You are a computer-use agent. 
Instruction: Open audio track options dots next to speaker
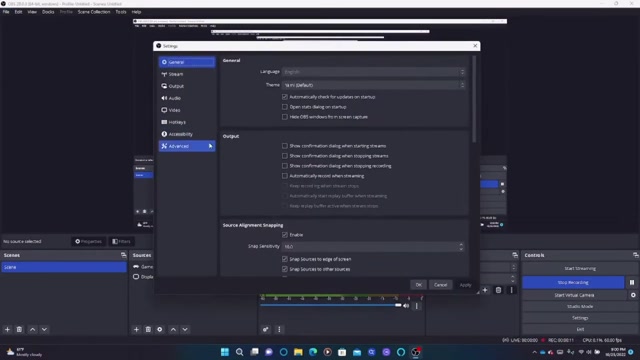tap(416, 306)
